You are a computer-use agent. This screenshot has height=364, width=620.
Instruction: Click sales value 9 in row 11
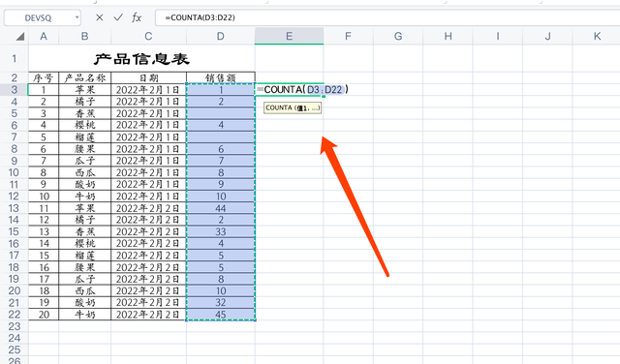coord(221,184)
